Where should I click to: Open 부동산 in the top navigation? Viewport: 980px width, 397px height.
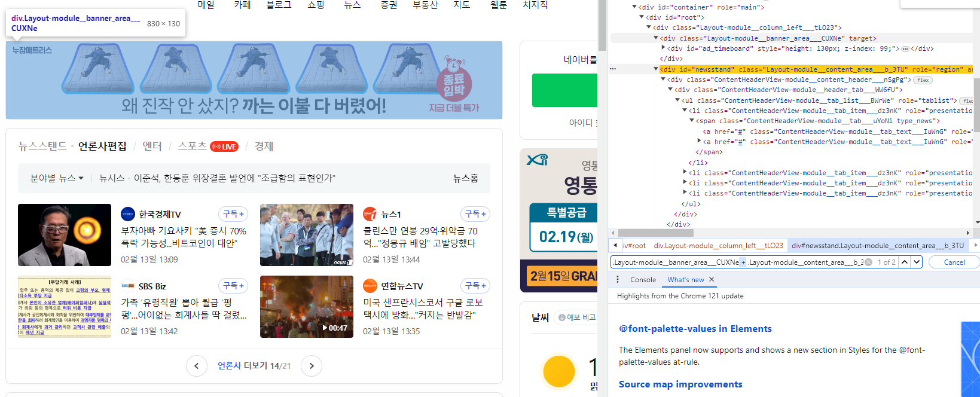(x=425, y=5)
